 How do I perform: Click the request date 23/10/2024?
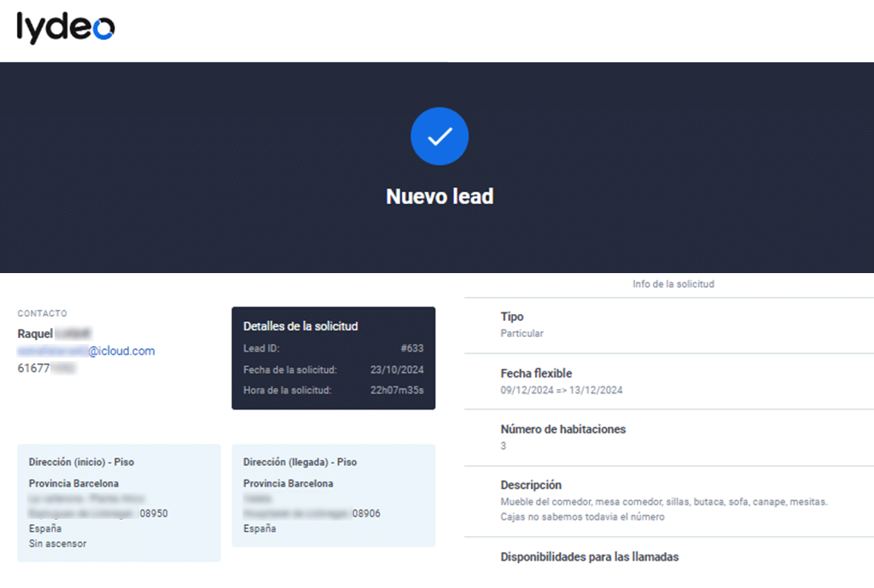click(397, 370)
